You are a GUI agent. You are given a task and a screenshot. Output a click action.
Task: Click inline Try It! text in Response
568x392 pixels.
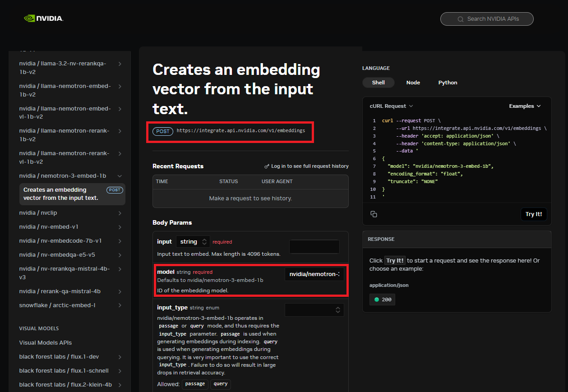pyautogui.click(x=395, y=261)
